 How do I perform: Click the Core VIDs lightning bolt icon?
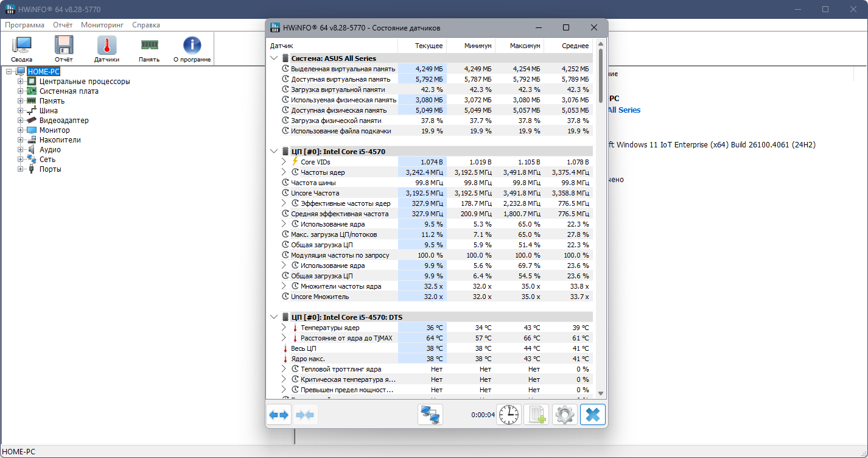(295, 162)
